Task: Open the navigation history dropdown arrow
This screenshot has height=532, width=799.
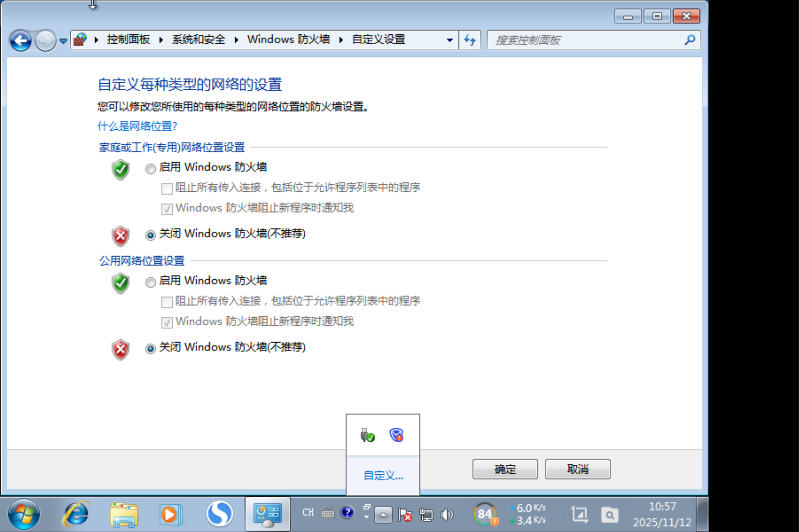Action: click(62, 39)
